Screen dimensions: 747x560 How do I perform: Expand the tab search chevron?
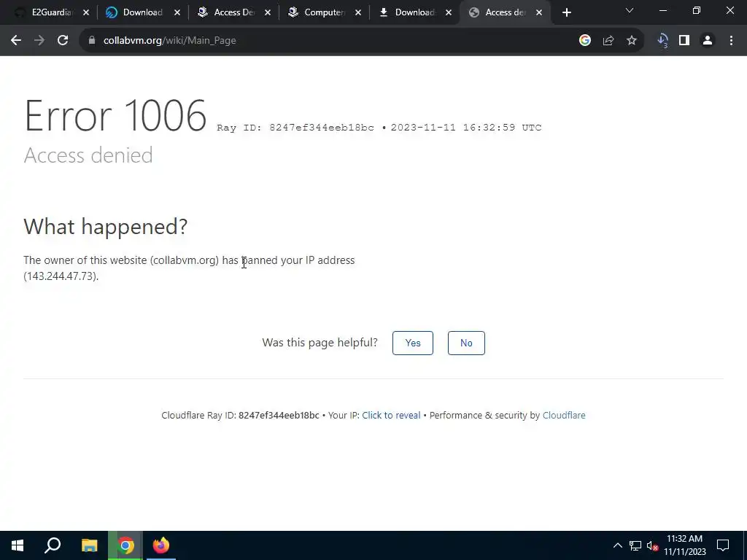pyautogui.click(x=630, y=10)
